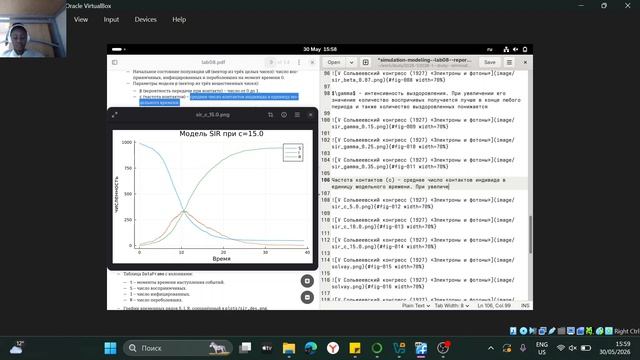Screen dimensions: 640x360
Task: Open the VirtualBox Input menu
Action: (111, 19)
